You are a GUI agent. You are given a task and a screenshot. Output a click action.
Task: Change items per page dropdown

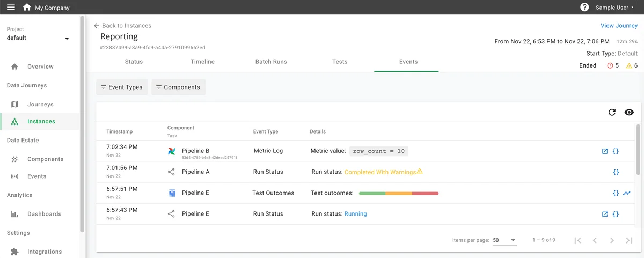[504, 240]
